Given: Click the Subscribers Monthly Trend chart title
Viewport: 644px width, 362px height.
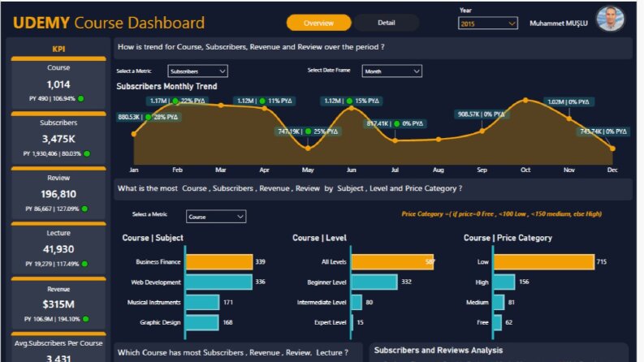Looking at the screenshot, I should click(x=166, y=87).
